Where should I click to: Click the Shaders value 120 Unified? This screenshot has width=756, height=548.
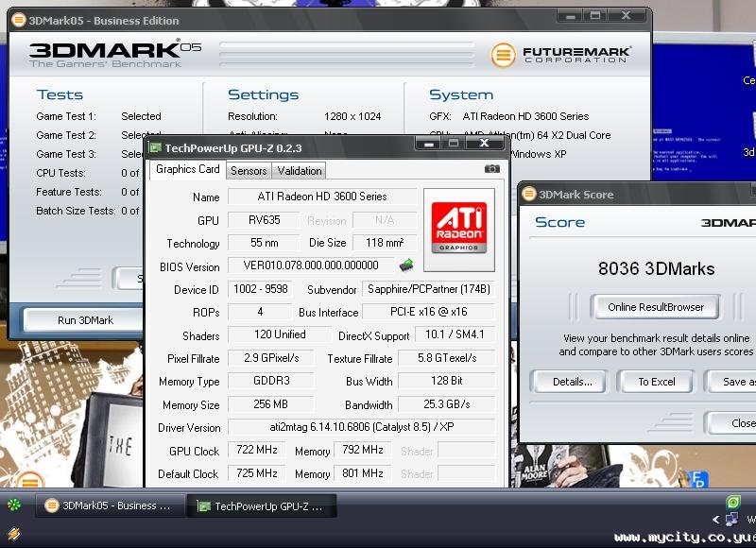click(x=280, y=334)
